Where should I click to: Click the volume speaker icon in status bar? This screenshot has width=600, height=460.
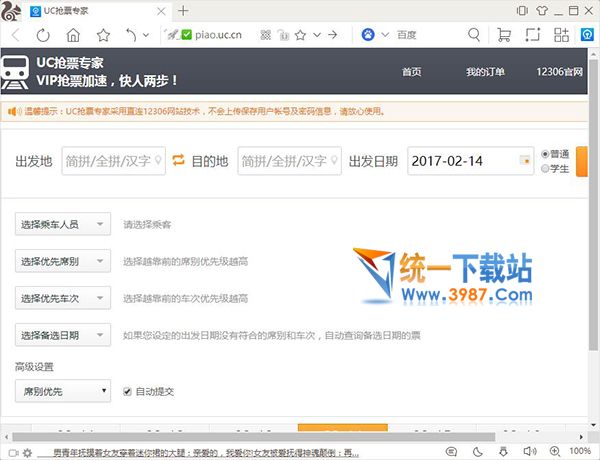(x=528, y=452)
